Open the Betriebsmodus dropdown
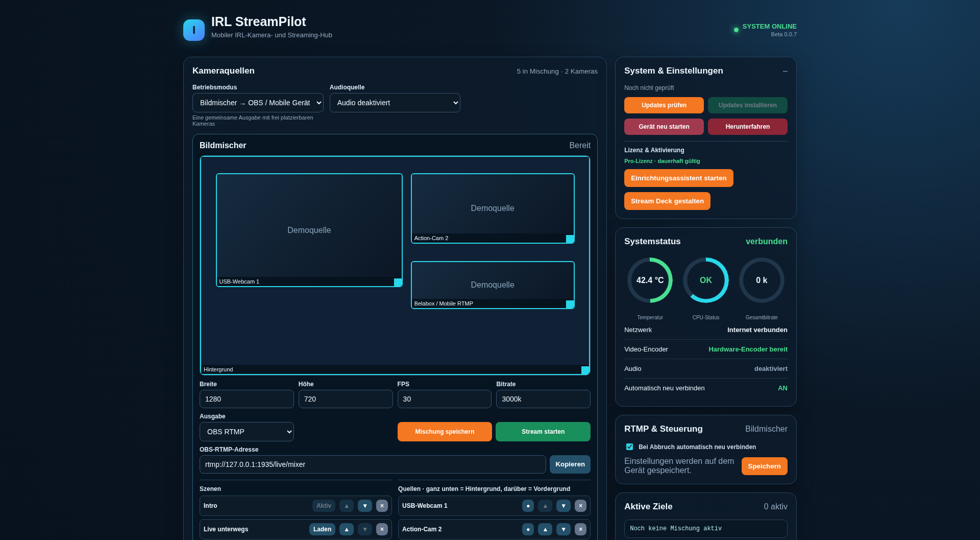 pos(258,103)
